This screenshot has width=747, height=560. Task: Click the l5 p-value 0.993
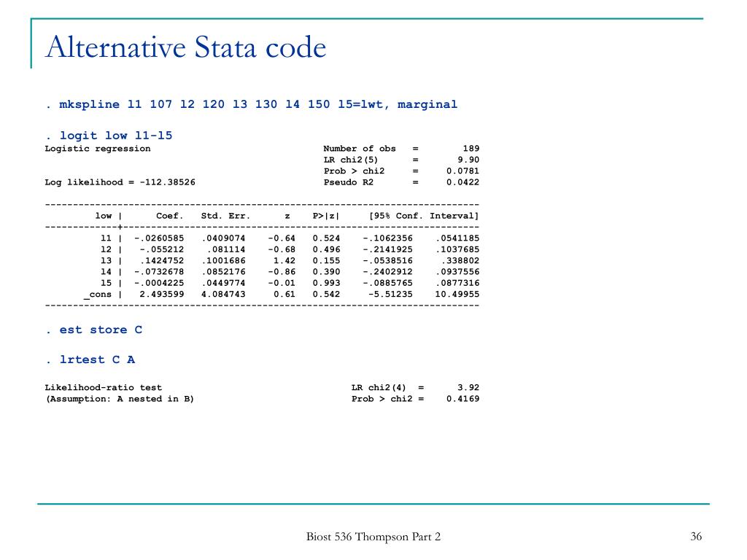coord(326,283)
